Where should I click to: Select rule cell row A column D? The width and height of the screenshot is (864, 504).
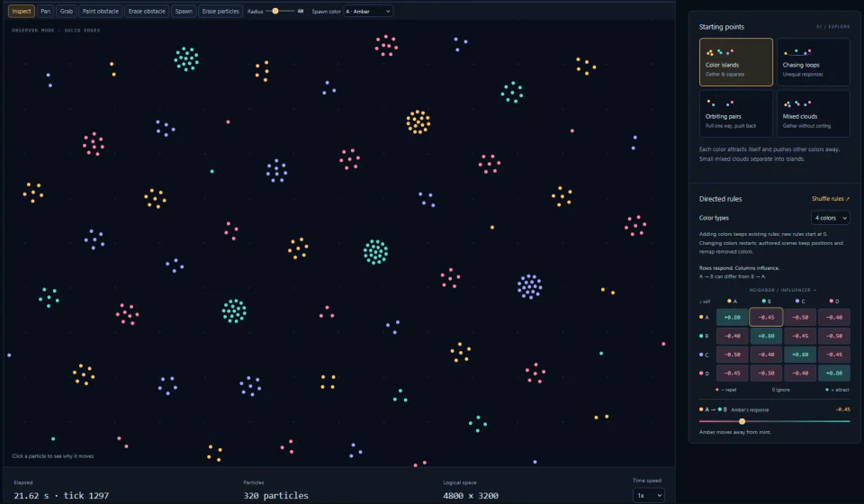(x=833, y=318)
